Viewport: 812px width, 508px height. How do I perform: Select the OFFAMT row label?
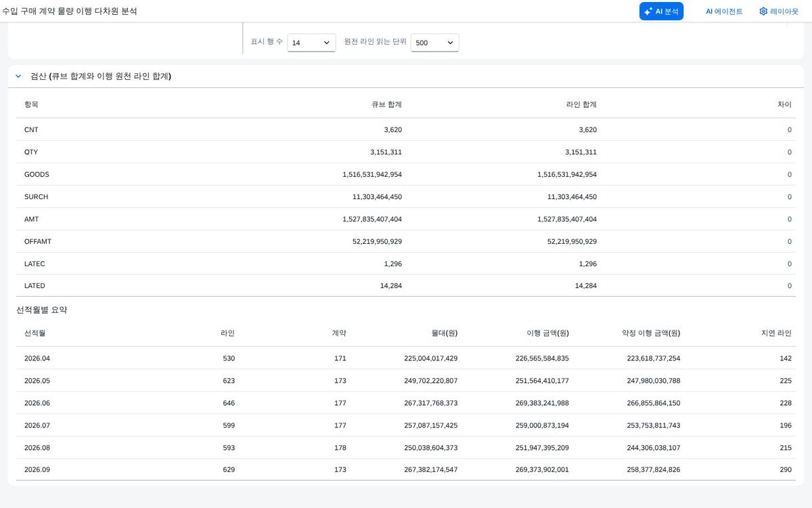coord(38,241)
